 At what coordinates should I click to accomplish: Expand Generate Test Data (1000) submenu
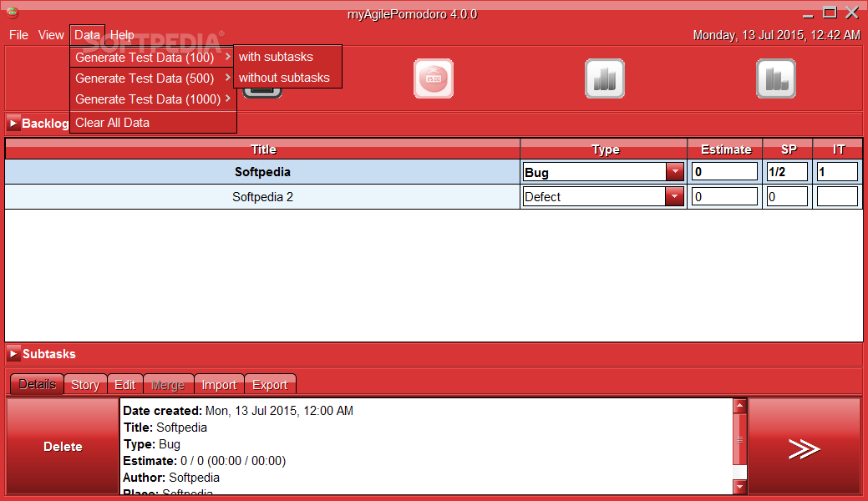(153, 99)
